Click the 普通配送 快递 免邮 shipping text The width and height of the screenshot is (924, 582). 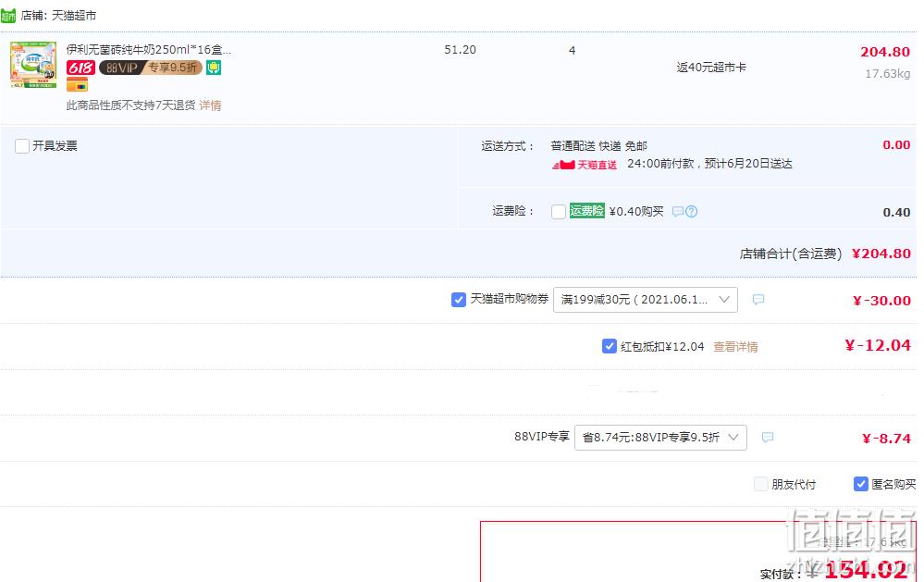[598, 145]
